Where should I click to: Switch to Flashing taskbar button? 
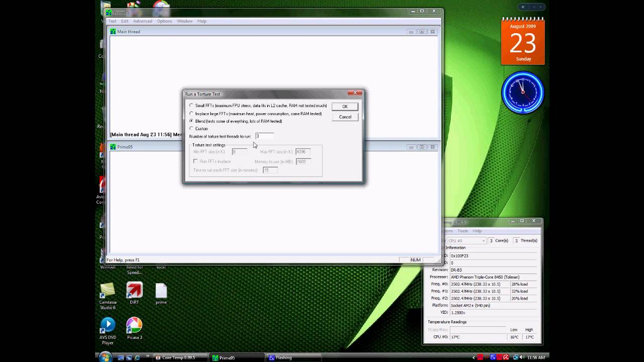click(x=294, y=358)
